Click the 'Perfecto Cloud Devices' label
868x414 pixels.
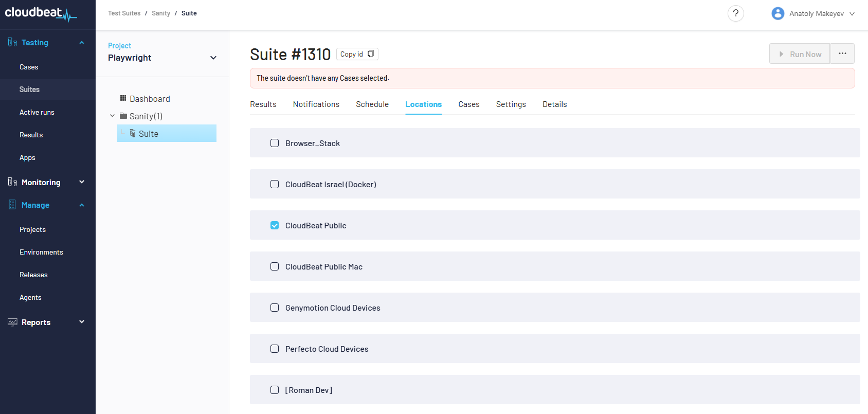point(327,349)
